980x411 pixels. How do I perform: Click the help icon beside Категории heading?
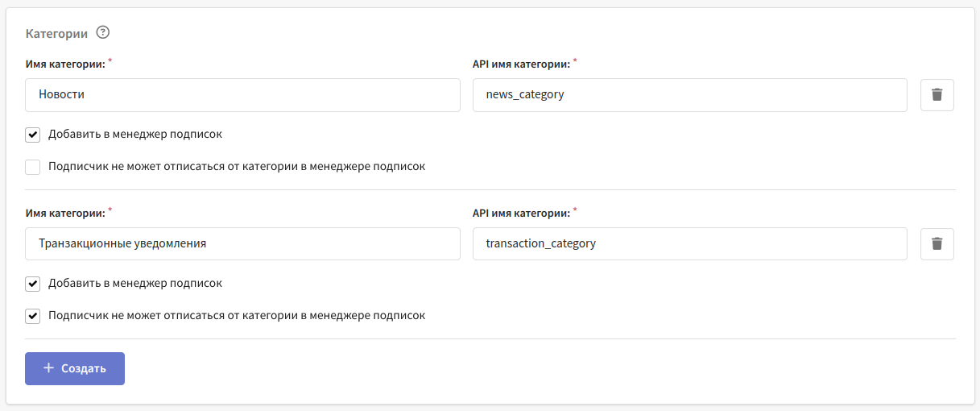pyautogui.click(x=102, y=33)
